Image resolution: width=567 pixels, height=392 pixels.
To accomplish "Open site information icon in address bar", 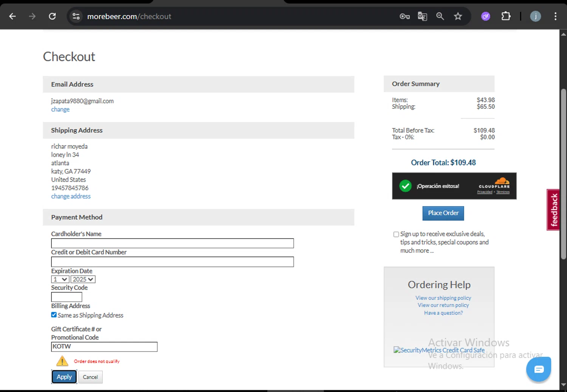I will (x=76, y=16).
